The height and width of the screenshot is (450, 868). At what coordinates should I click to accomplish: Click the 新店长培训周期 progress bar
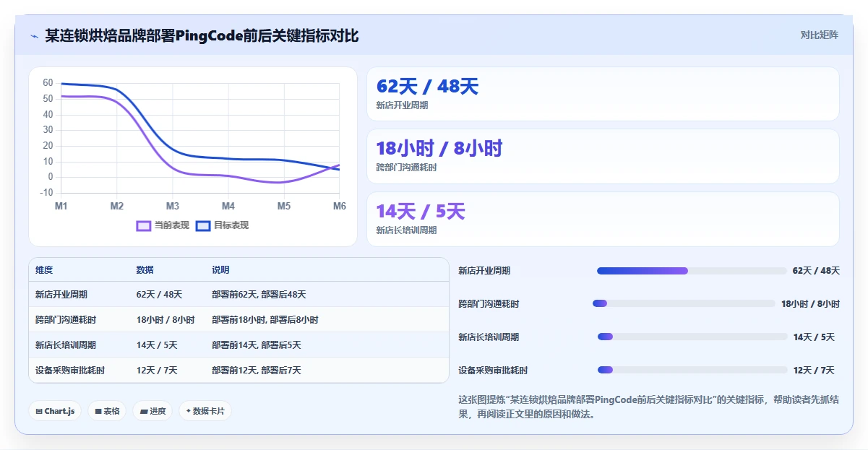[x=692, y=337]
